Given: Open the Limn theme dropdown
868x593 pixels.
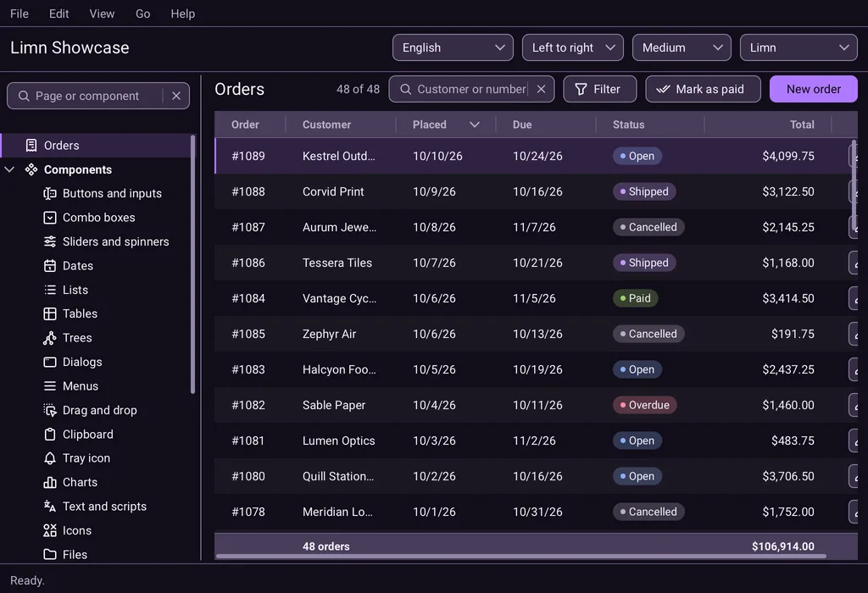Looking at the screenshot, I should [798, 47].
